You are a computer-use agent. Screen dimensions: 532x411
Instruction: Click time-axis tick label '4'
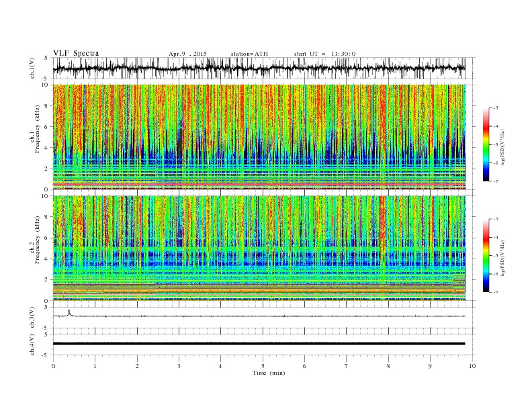(220, 366)
